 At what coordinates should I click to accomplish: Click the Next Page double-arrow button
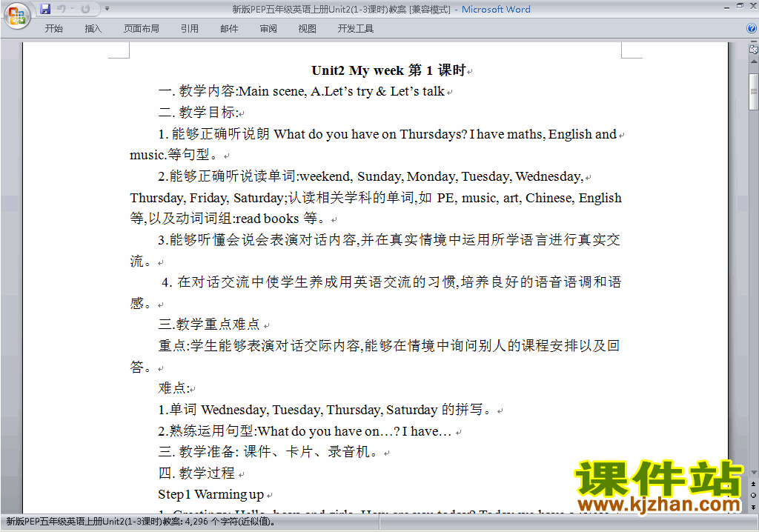pos(753,507)
